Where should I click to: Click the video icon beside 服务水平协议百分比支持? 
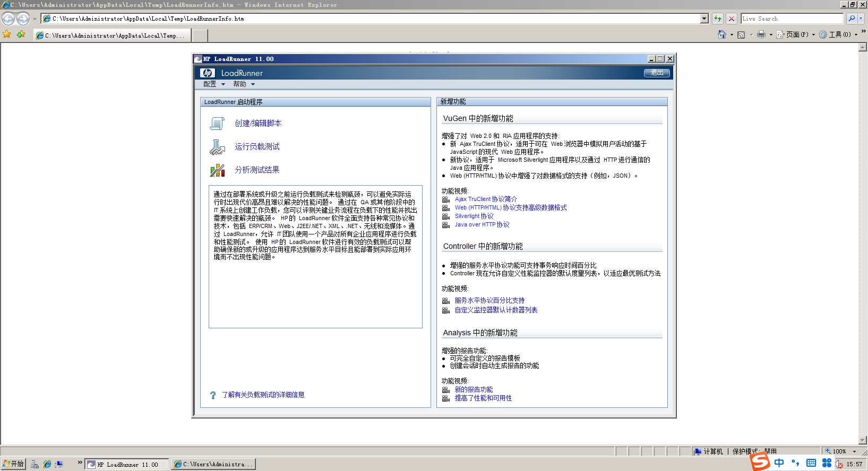(x=446, y=301)
